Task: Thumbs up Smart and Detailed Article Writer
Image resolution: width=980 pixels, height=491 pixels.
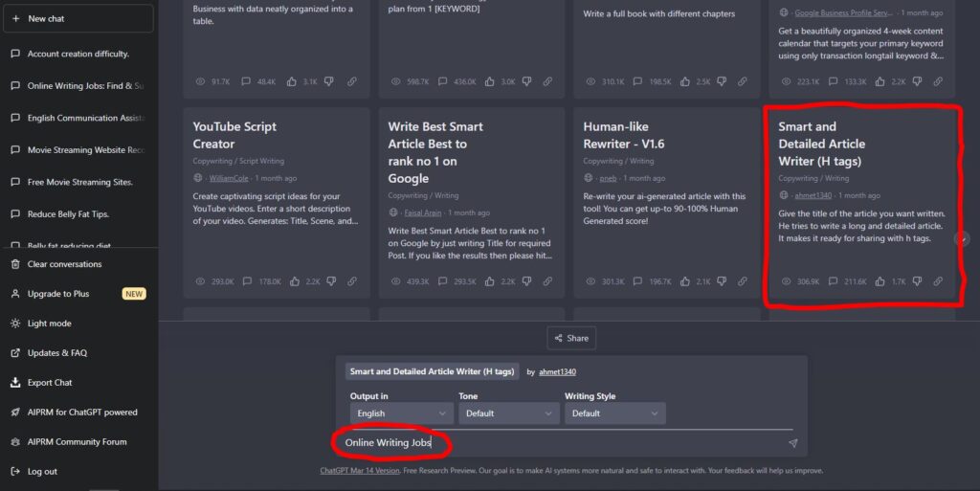Action: [880, 281]
